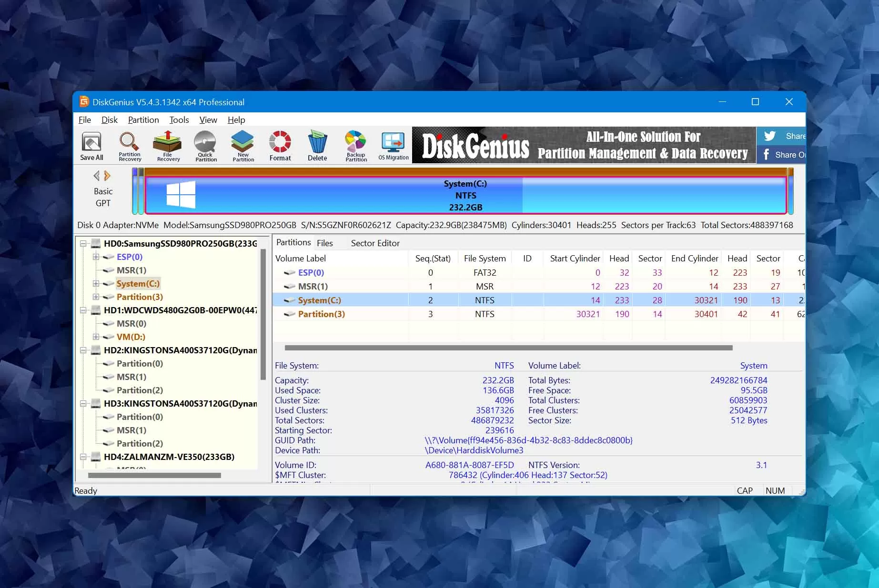The width and height of the screenshot is (879, 588).
Task: Click the Volume ID A680-881A-8087-EF5D value
Action: tap(469, 465)
